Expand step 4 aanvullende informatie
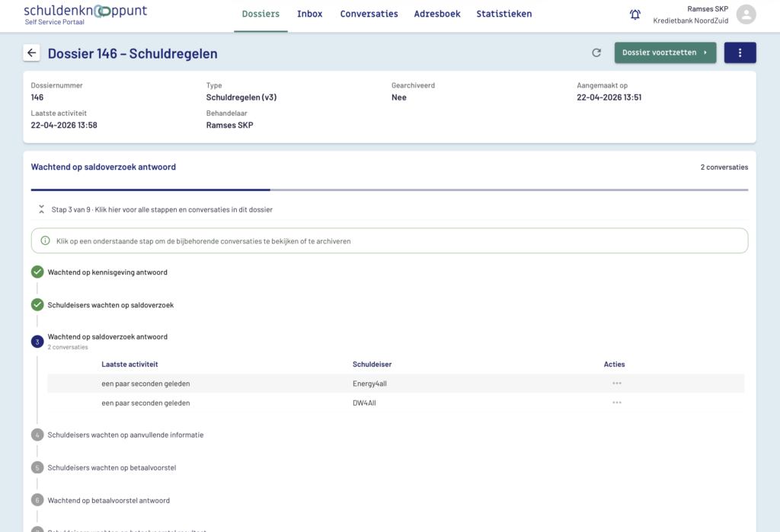Image resolution: width=780 pixels, height=532 pixels. 125,435
